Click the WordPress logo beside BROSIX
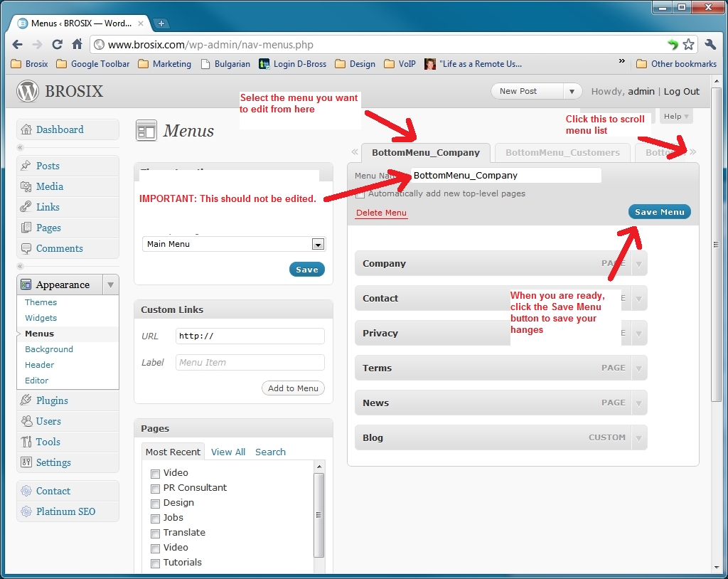The image size is (728, 579). tap(28, 91)
